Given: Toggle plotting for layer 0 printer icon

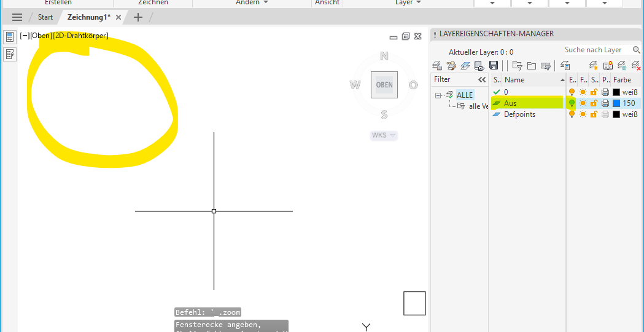Looking at the screenshot, I should tap(605, 92).
